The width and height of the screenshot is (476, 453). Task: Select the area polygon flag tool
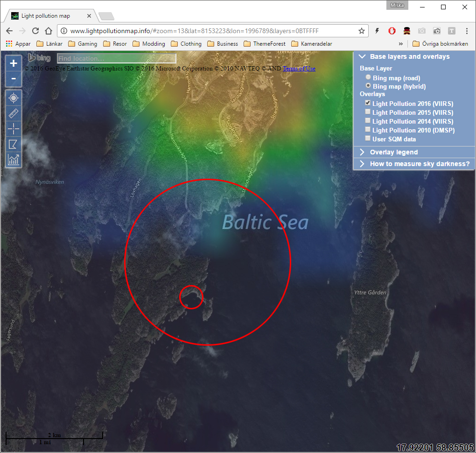[x=14, y=144]
